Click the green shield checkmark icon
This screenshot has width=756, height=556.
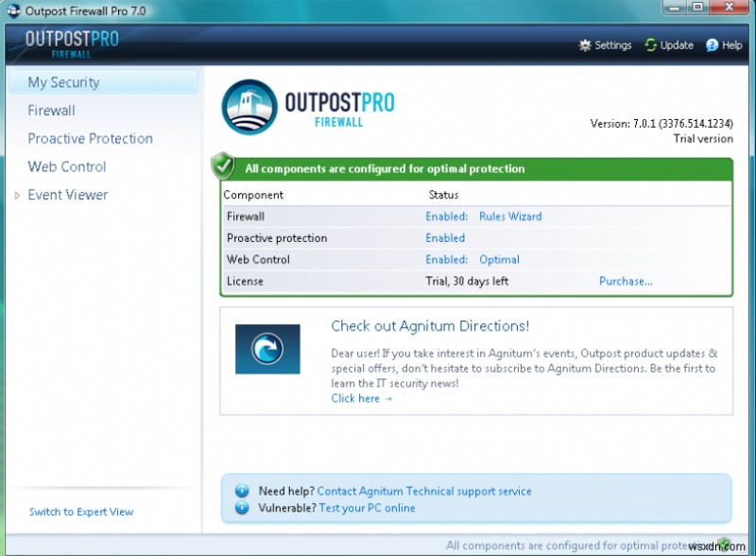(x=223, y=166)
